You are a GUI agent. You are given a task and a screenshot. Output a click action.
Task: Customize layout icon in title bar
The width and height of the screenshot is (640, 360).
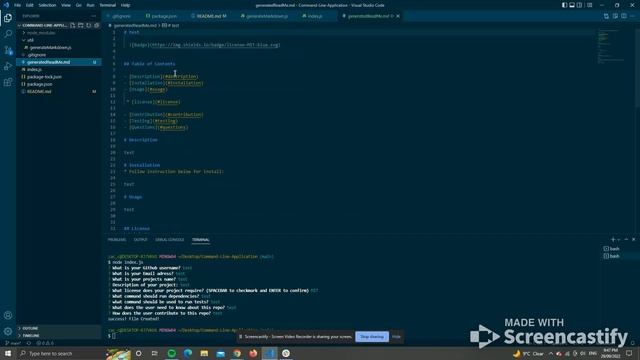click(x=589, y=5)
